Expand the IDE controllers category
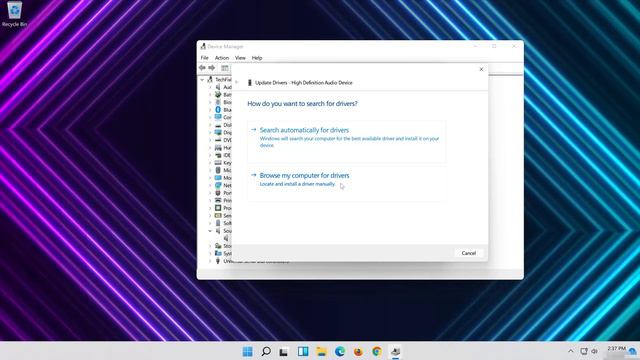This screenshot has width=640, height=360. tap(210, 155)
